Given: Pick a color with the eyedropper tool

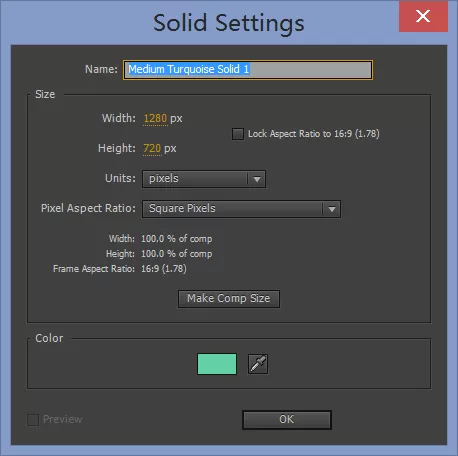Looking at the screenshot, I should coord(258,364).
